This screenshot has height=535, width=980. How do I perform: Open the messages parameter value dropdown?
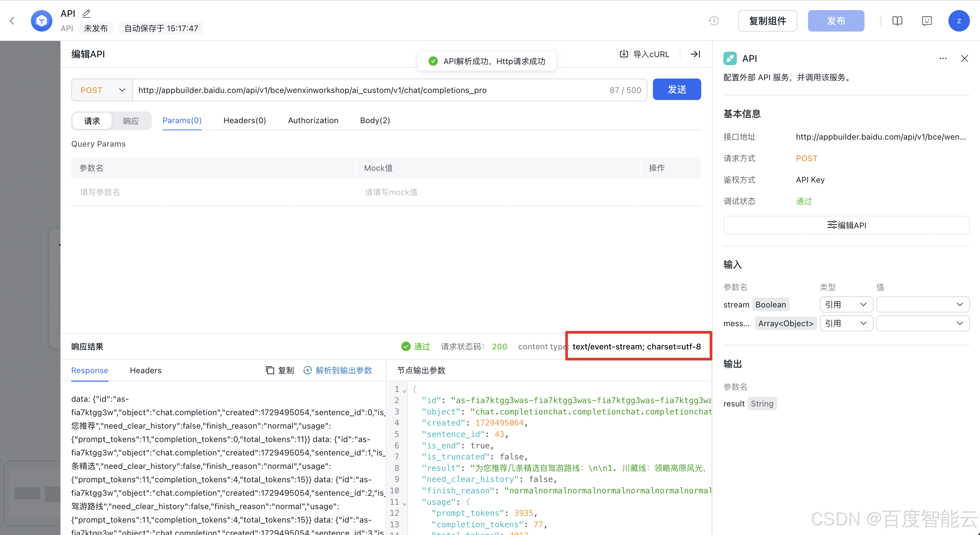(922, 323)
